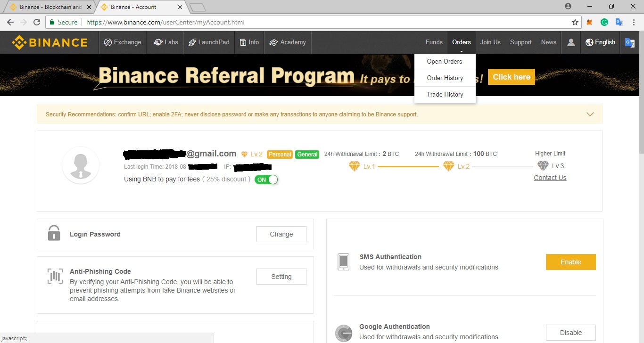Click the browser forward arrow

point(23,22)
